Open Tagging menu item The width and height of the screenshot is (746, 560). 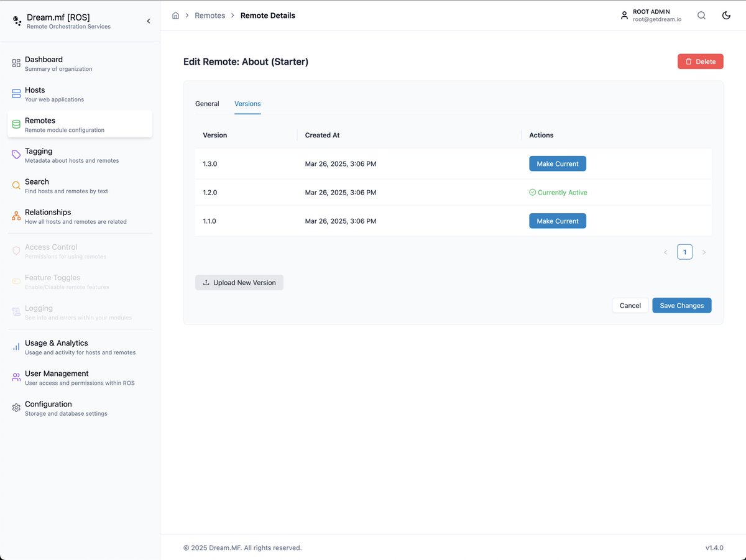(80, 155)
